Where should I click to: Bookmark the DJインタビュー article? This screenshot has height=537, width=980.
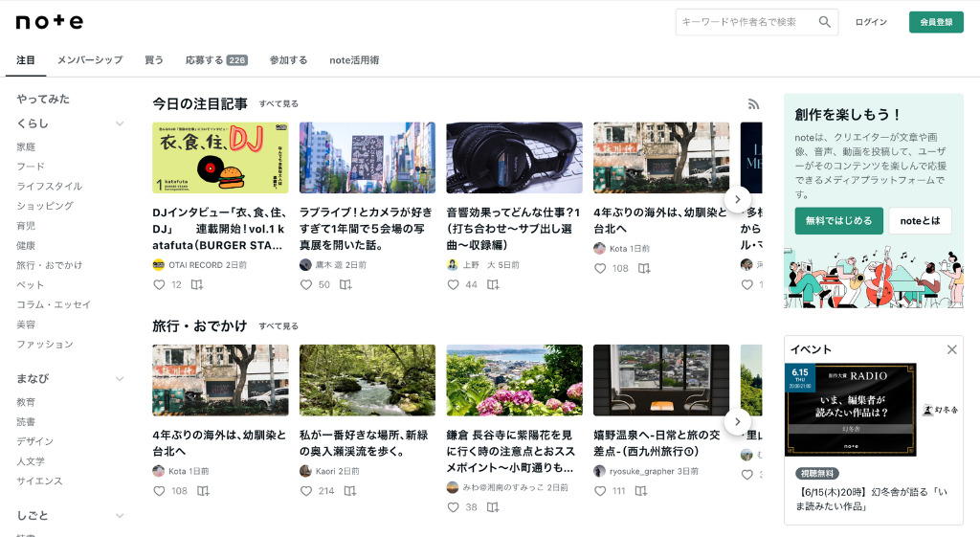(x=197, y=285)
